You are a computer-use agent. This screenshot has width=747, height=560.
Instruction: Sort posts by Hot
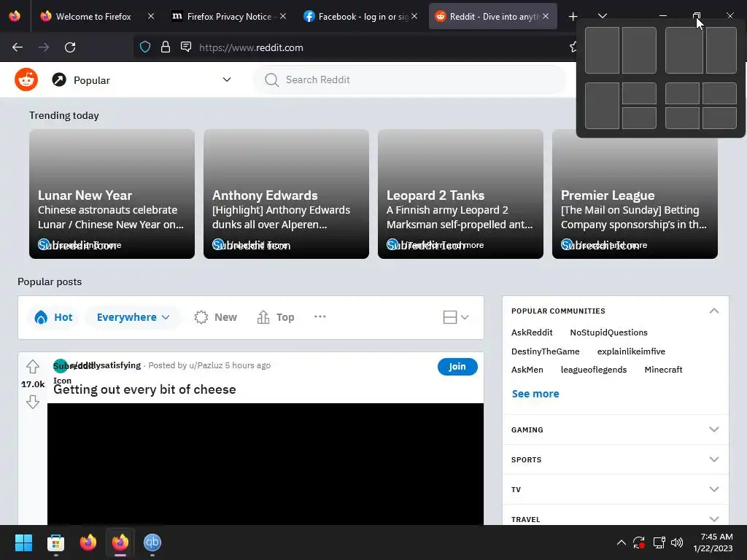coord(53,317)
